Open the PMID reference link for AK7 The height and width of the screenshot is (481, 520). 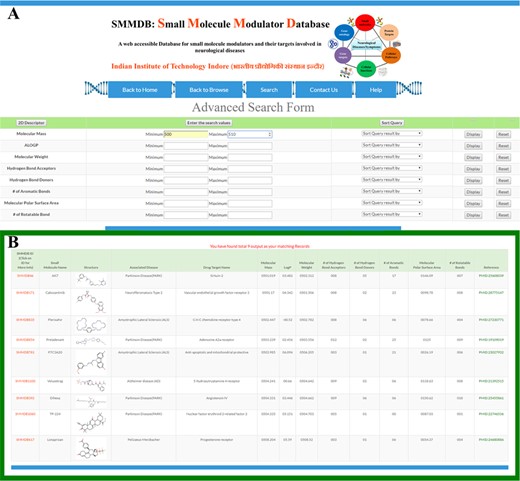tap(491, 276)
